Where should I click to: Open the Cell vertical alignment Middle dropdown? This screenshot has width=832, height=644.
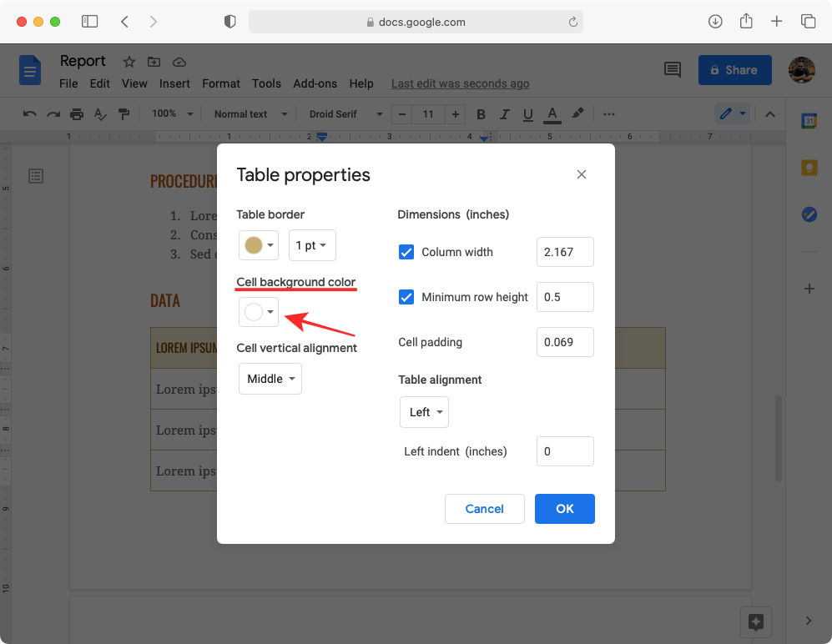tap(270, 379)
